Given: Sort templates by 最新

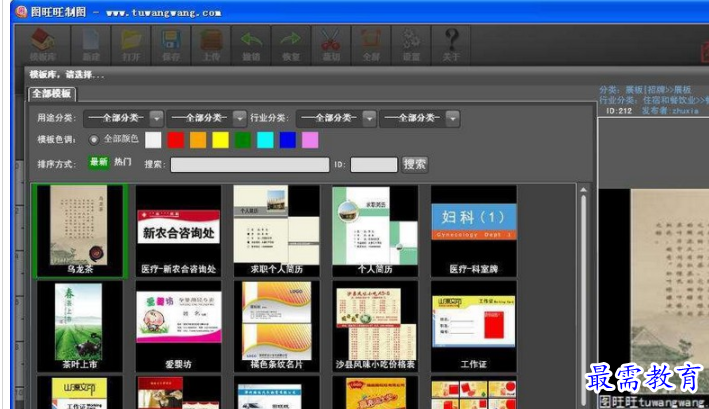Looking at the screenshot, I should pyautogui.click(x=99, y=162).
